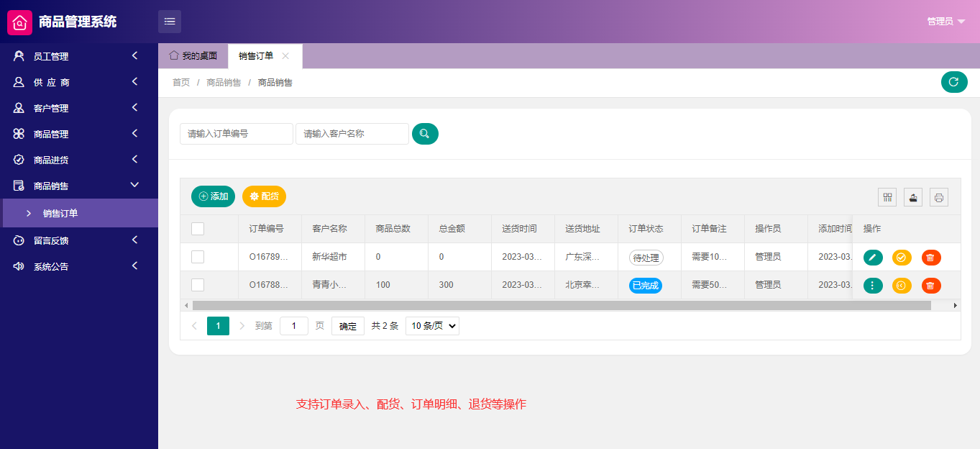Viewport: 980px width, 449px height.
Task: Open the column filter grid icon
Action: pyautogui.click(x=887, y=197)
